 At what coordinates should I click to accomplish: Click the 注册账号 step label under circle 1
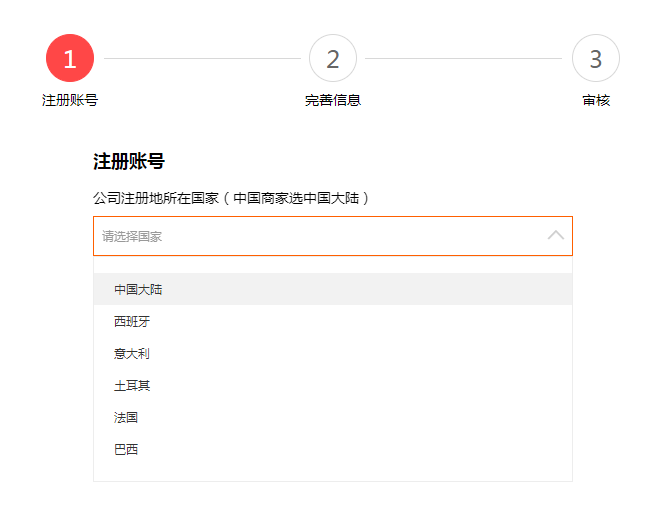(x=70, y=100)
